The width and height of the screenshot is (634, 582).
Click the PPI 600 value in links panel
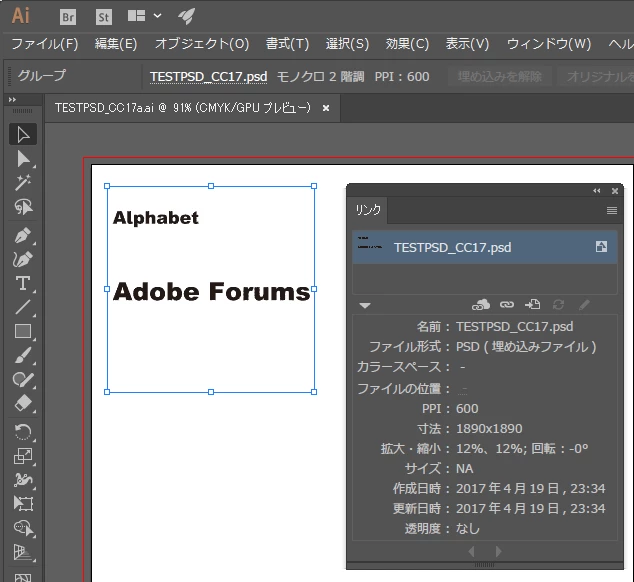pyautogui.click(x=467, y=408)
